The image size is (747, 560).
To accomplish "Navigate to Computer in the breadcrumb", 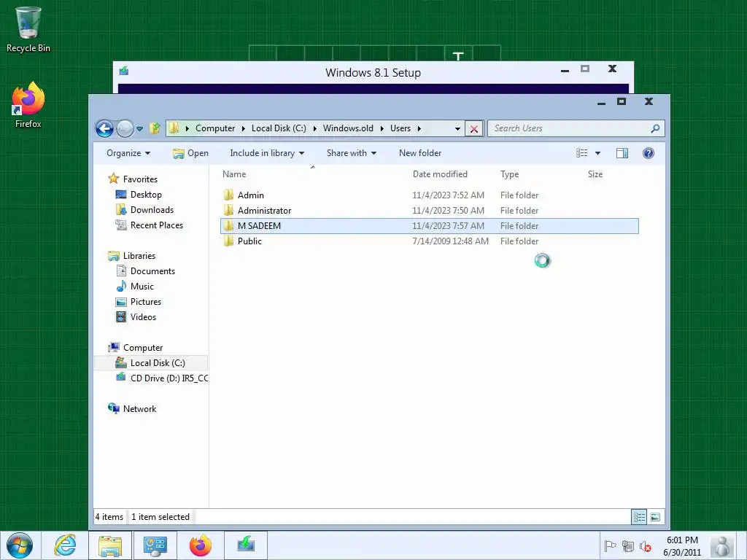I will point(215,128).
